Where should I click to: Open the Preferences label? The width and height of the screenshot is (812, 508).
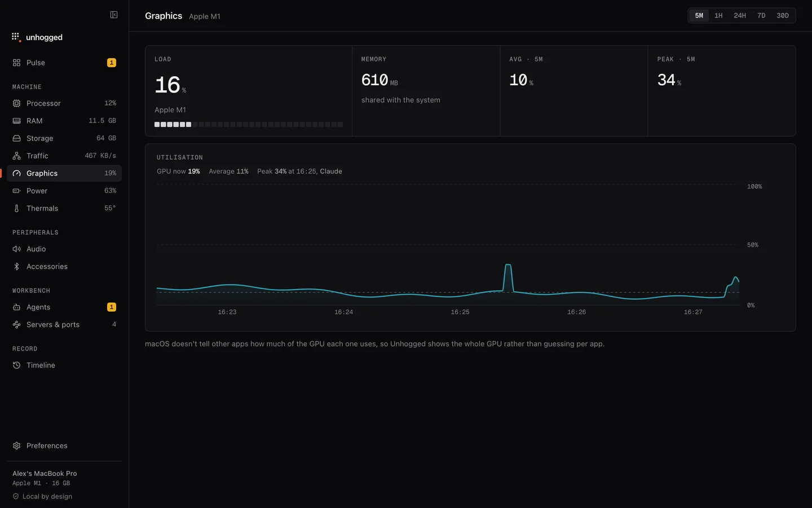(47, 445)
